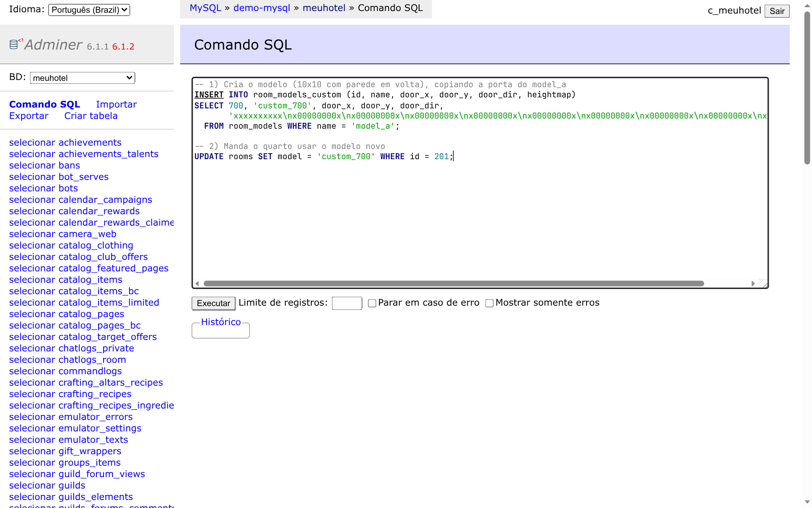Screen dimensions: 812x508
Task: Open selecionar chatlogs_room table
Action: coord(68,360)
